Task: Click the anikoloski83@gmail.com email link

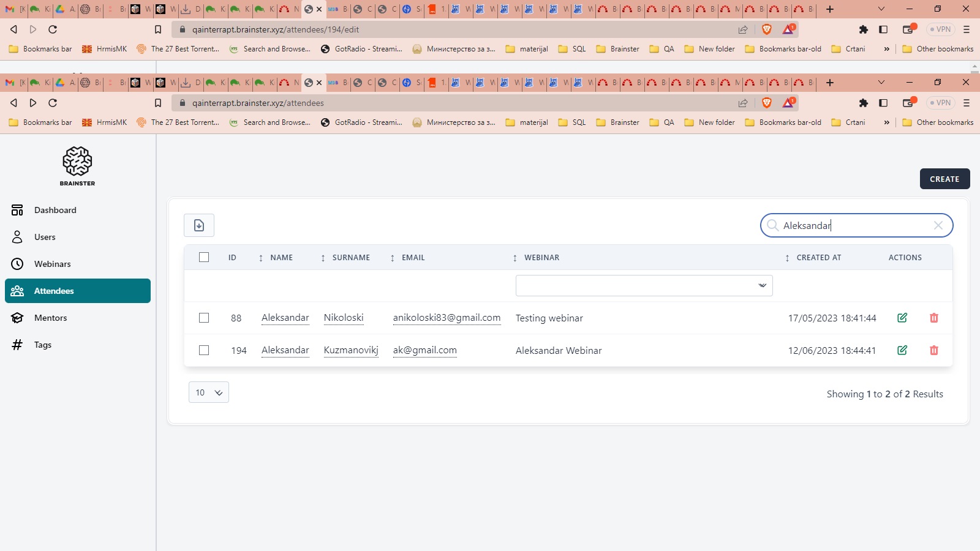Action: [x=447, y=318]
